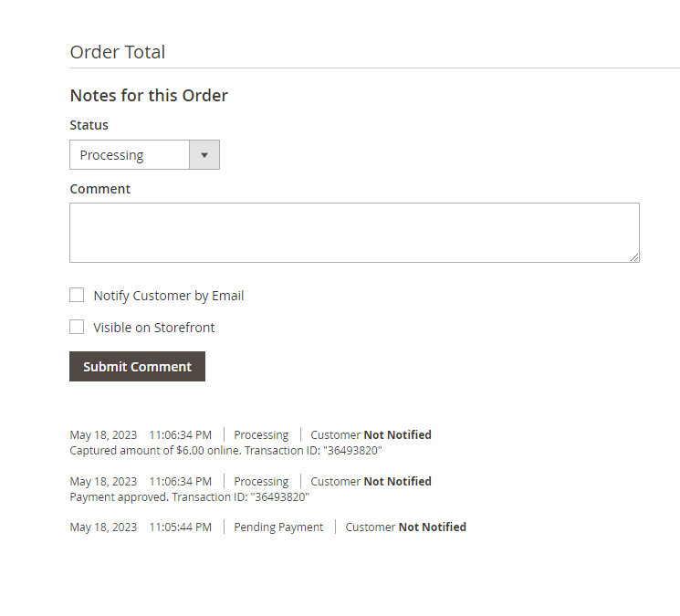This screenshot has width=680, height=616.
Task: Click the Order Total section heading
Action: (118, 52)
